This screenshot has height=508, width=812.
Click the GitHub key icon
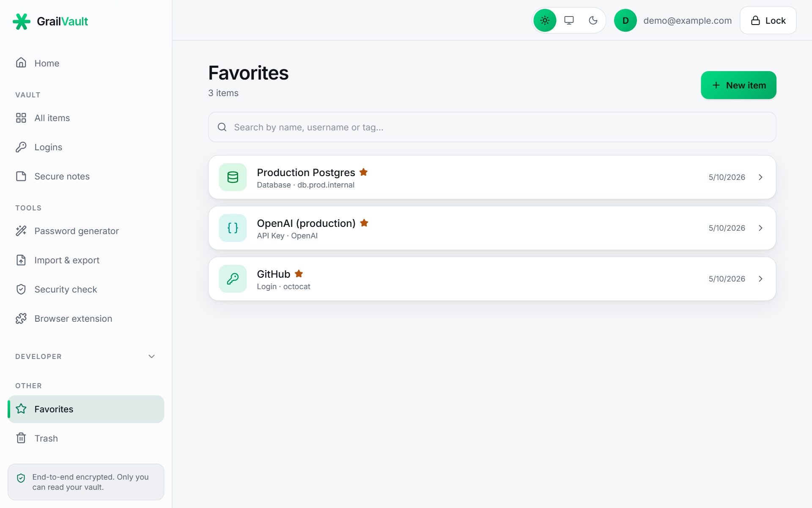click(x=233, y=279)
